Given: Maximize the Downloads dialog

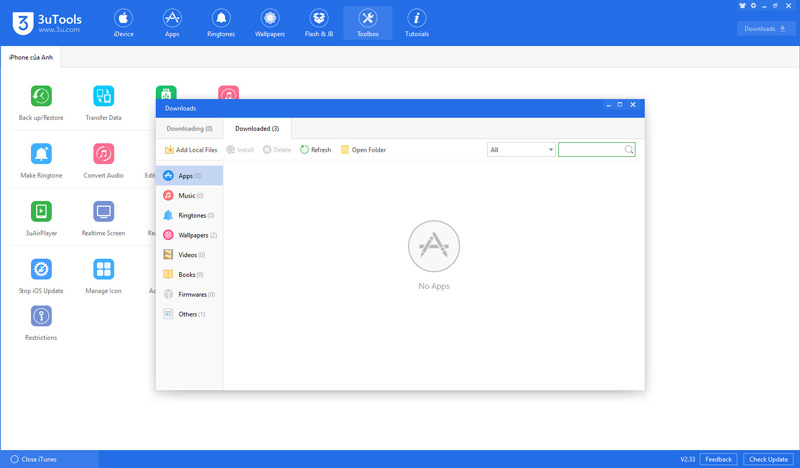Looking at the screenshot, I should point(620,105).
